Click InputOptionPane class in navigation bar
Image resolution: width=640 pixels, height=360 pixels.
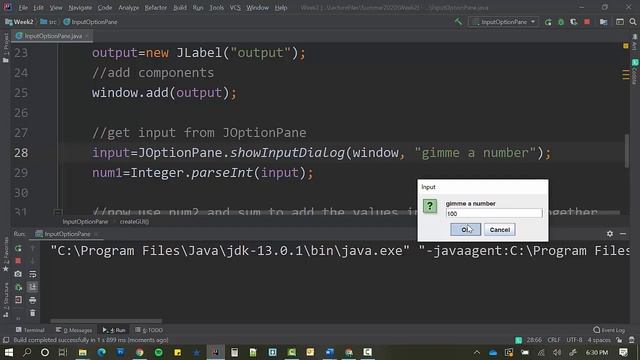(91, 22)
